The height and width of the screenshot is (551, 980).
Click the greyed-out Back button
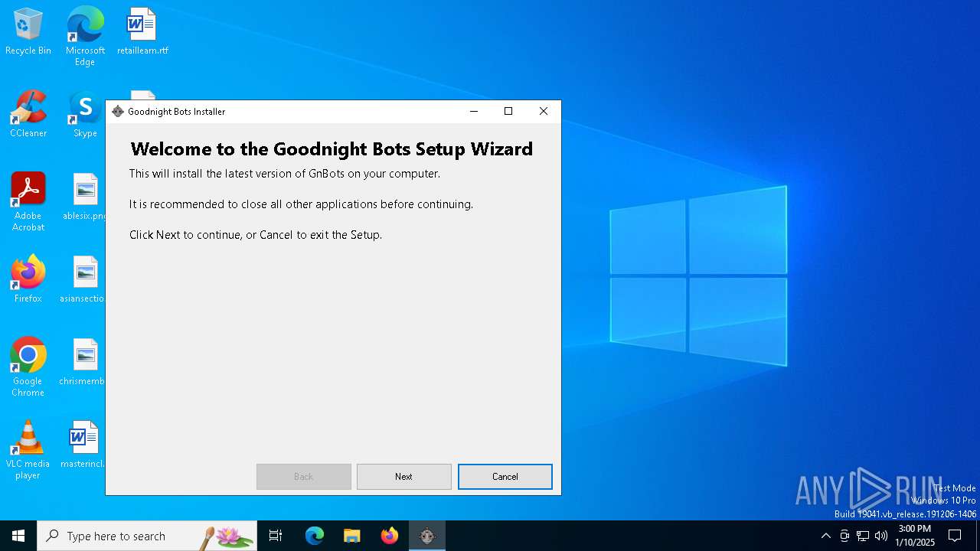click(303, 477)
